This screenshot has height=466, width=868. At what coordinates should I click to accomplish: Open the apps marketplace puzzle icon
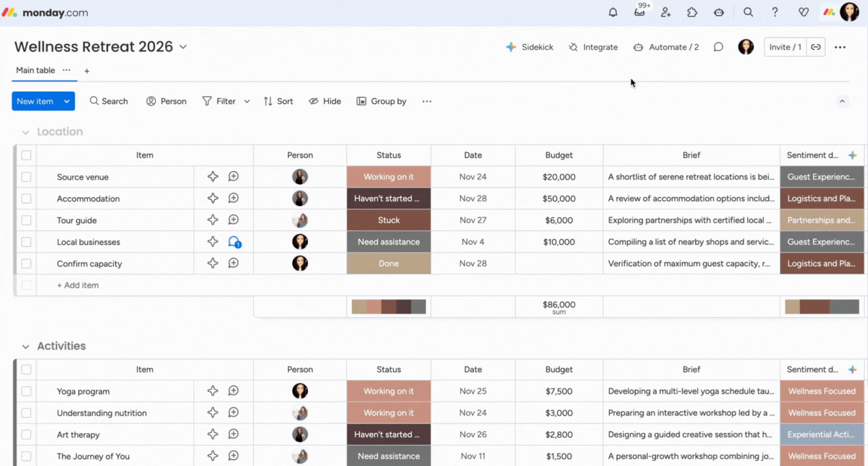pos(692,12)
